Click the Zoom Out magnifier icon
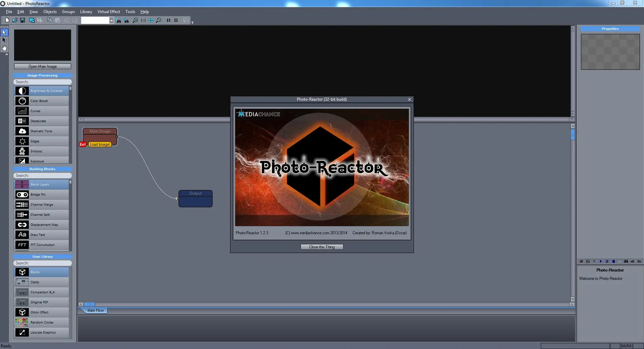The height and width of the screenshot is (349, 644). pyautogui.click(x=159, y=20)
